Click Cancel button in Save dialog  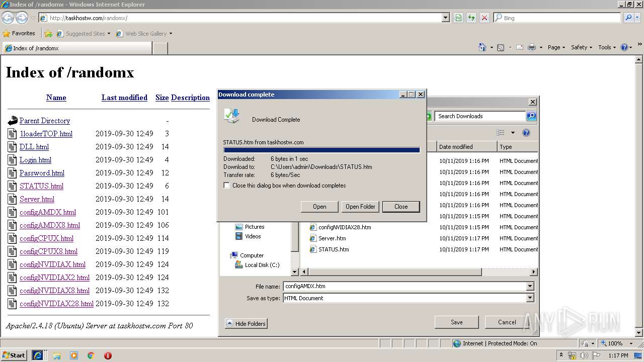pos(507,322)
